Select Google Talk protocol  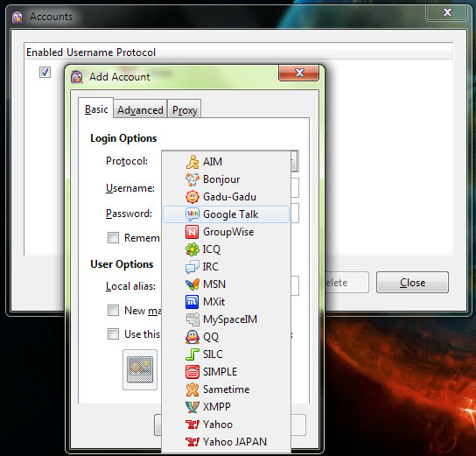(226, 214)
